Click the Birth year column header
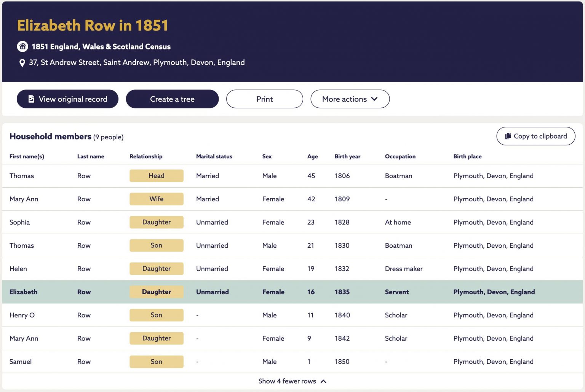The width and height of the screenshot is (585, 392). 347,156
